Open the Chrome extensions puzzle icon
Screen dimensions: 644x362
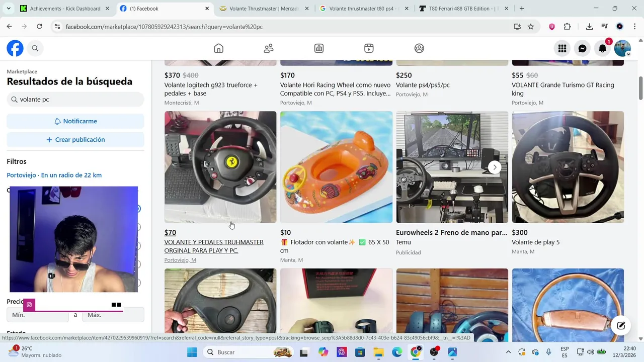pyautogui.click(x=567, y=27)
